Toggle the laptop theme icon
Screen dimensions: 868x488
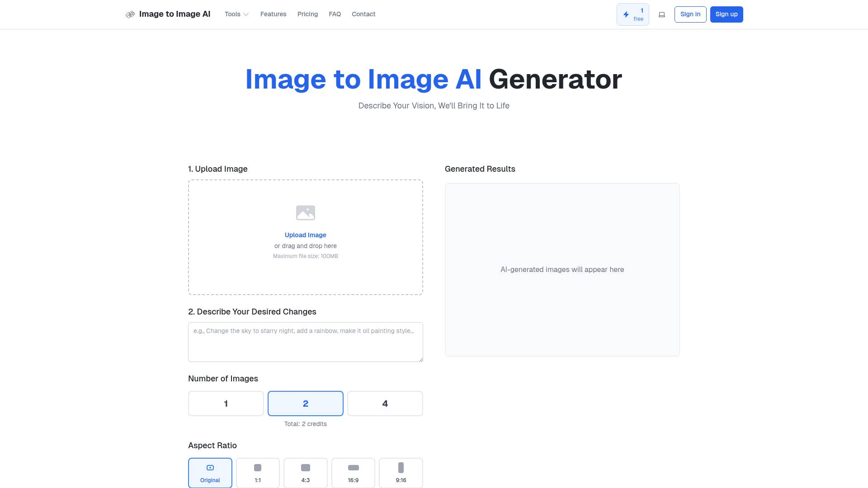pos(662,14)
